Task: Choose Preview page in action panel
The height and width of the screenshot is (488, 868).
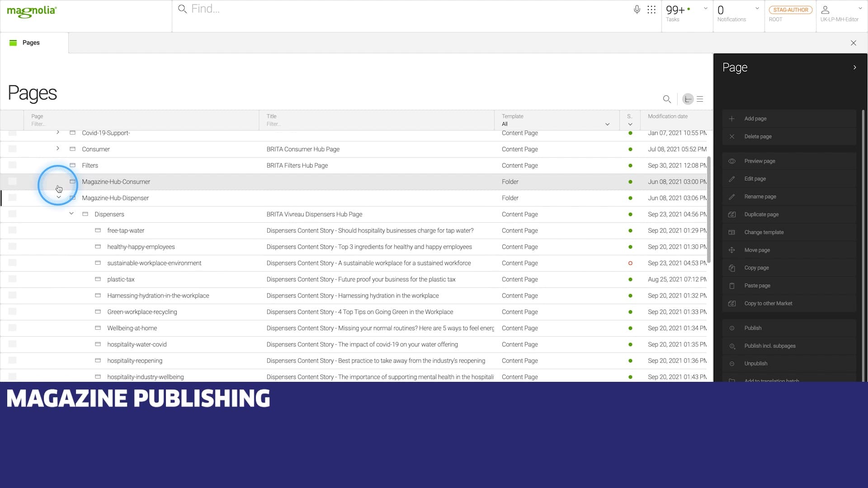Action: [789, 161]
